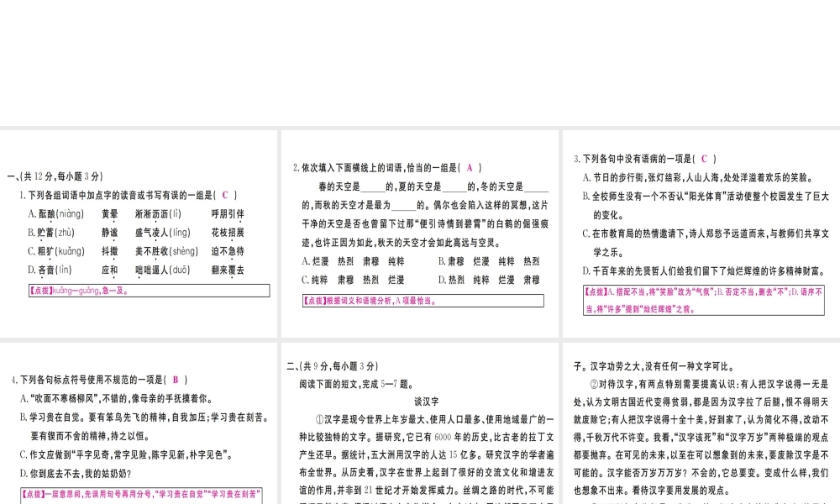Open slide thumbnail for question 3 语病
The image size is (840, 504).
(x=701, y=234)
